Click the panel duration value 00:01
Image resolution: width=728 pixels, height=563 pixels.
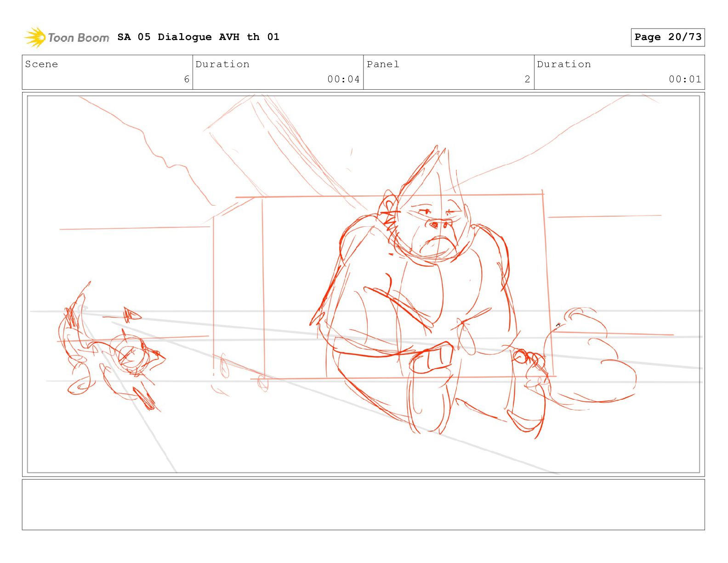point(685,79)
